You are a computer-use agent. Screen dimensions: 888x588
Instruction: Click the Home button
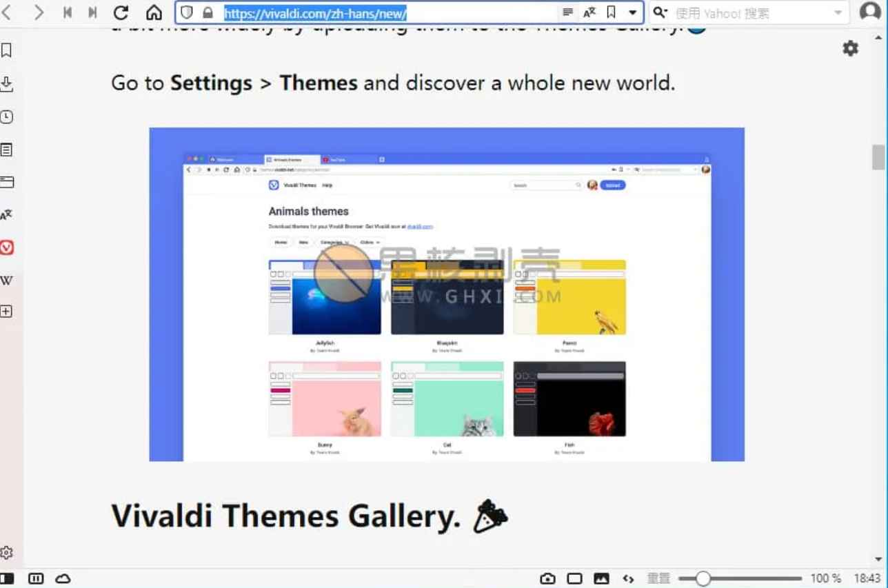(x=153, y=12)
